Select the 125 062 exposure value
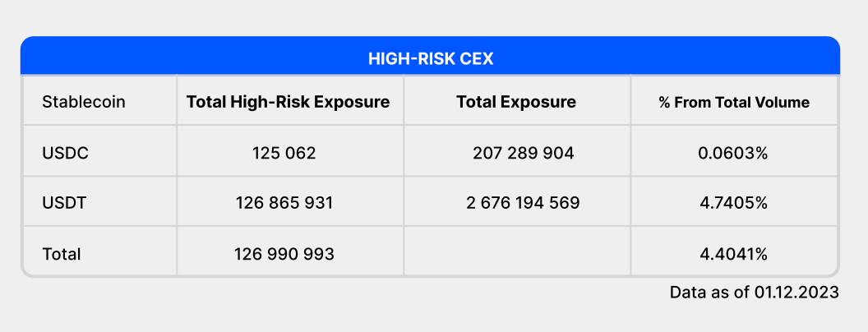The width and height of the screenshot is (868, 332). 284,153
